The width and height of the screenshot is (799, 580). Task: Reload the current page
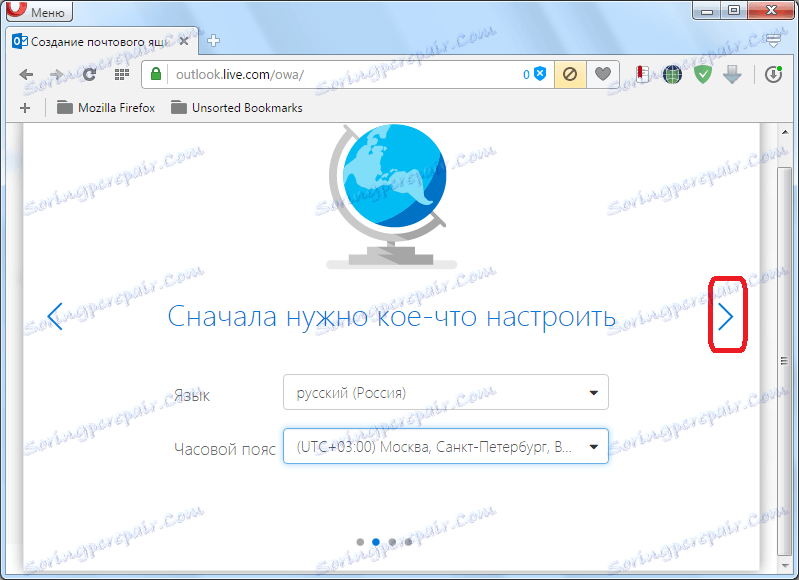pyautogui.click(x=90, y=75)
